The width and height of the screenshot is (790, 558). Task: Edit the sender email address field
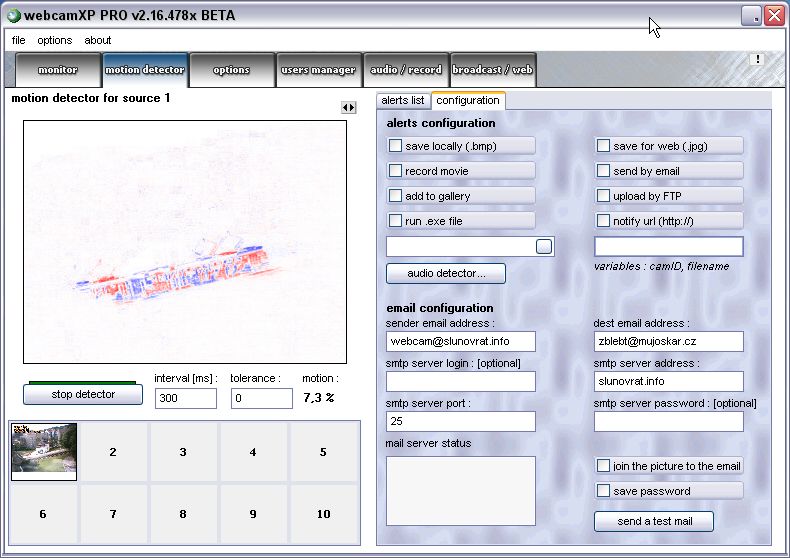point(460,341)
